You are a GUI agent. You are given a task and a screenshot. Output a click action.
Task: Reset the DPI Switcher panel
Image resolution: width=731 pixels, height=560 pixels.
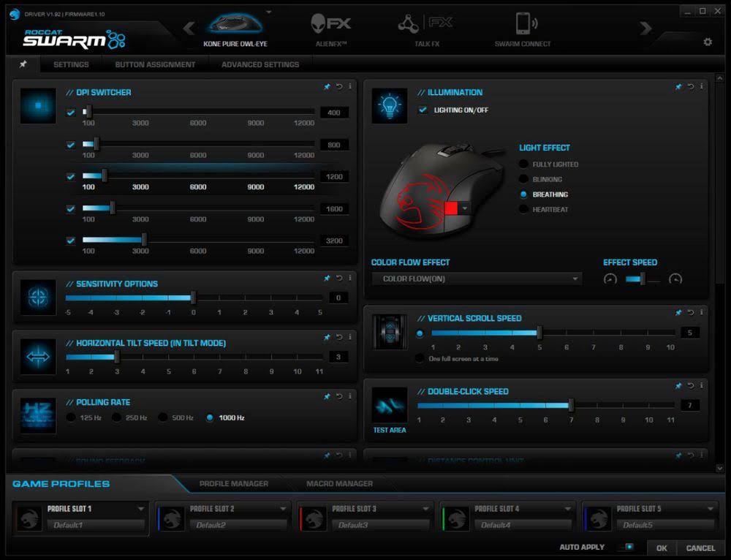coord(339,86)
